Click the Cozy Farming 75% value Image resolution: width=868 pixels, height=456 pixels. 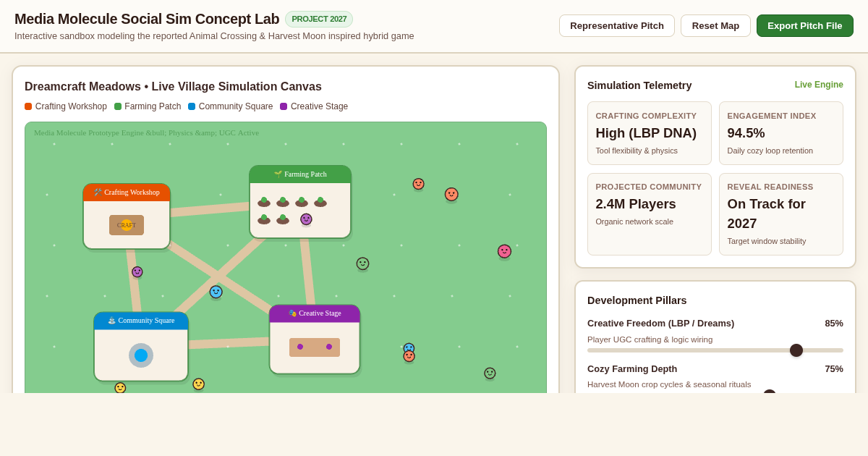pyautogui.click(x=834, y=369)
